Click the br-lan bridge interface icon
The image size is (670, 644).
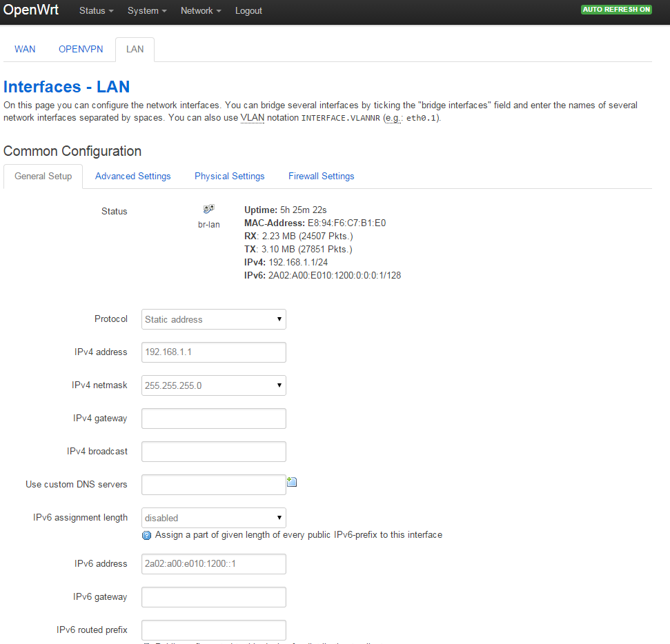click(208, 209)
